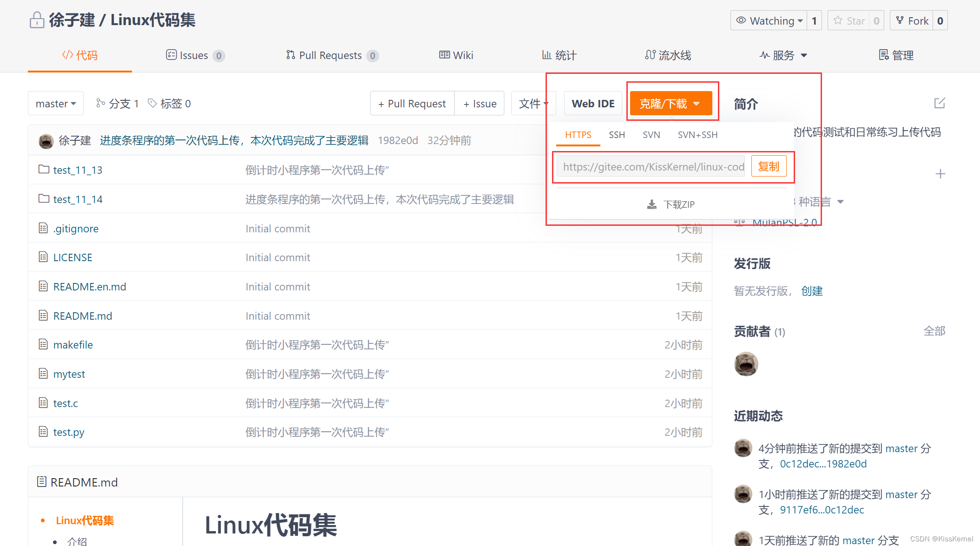Open the Web IDE
Viewport: 980px width, 546px height.
593,104
